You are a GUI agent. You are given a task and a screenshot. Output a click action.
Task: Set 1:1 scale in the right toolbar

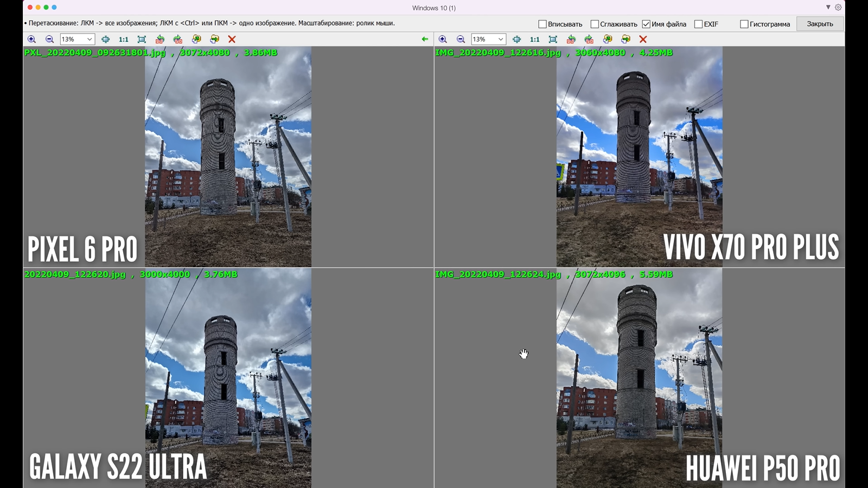click(x=535, y=39)
